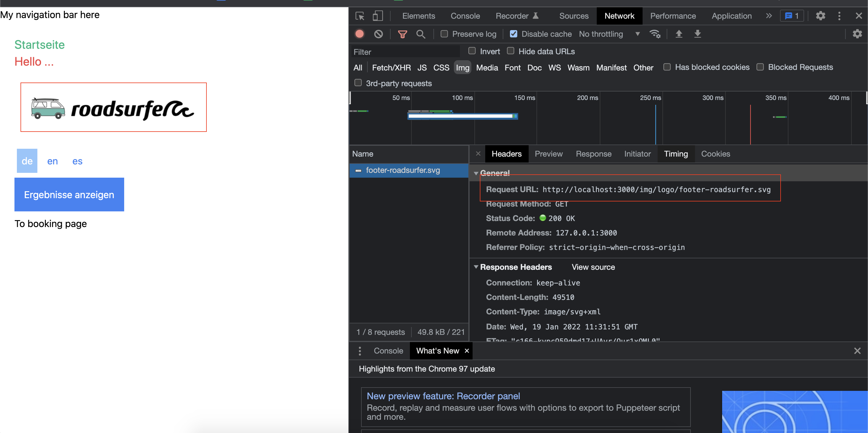Collapse the General section in Headers
This screenshot has height=433, width=868.
point(476,173)
